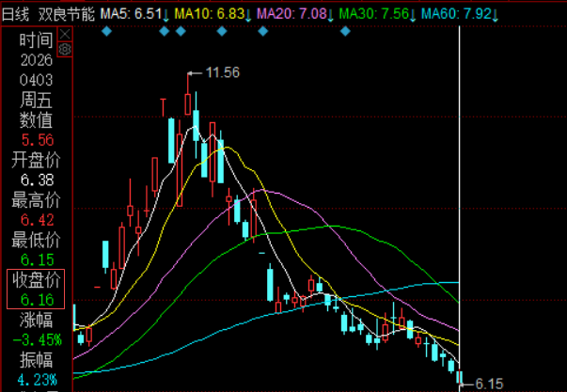Open the 日线 period selector
This screenshot has width=567, height=392.
click(x=16, y=15)
